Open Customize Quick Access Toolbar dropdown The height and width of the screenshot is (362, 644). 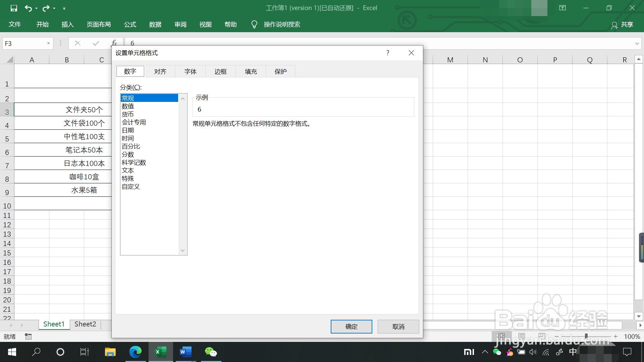click(x=64, y=8)
